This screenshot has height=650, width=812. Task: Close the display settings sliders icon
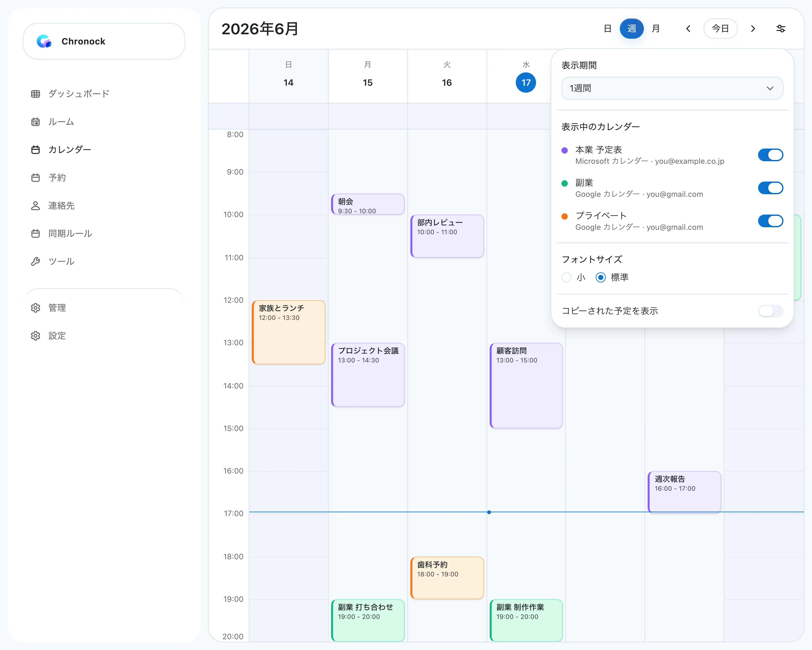781,29
